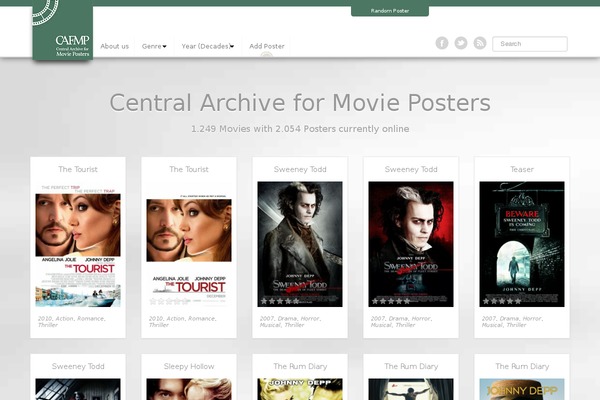Visit the Facebook page icon
Image resolution: width=600 pixels, height=400 pixels.
point(442,43)
